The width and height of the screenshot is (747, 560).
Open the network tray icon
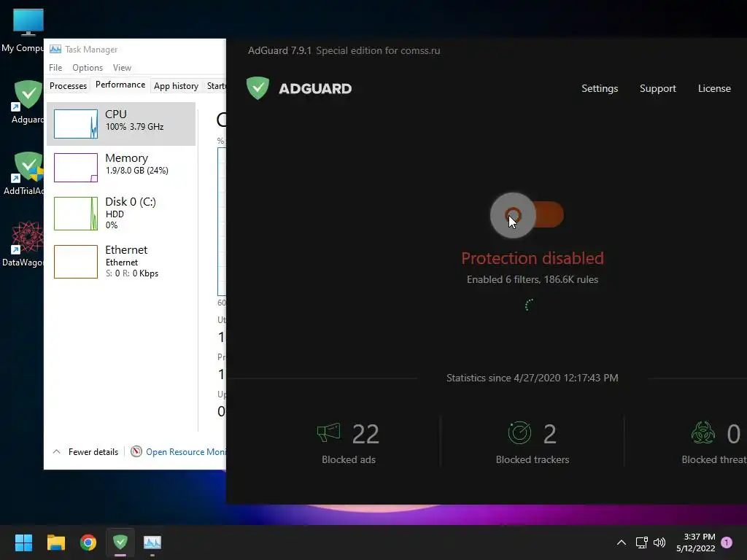coord(642,542)
